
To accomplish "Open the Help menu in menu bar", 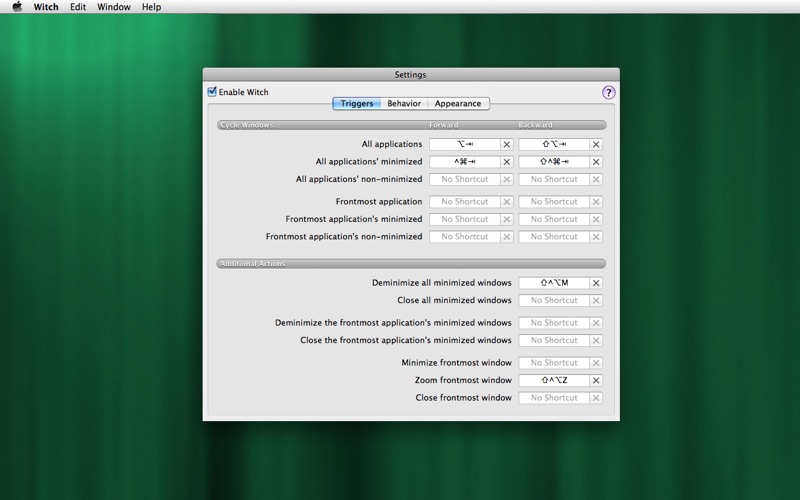I will (x=151, y=7).
